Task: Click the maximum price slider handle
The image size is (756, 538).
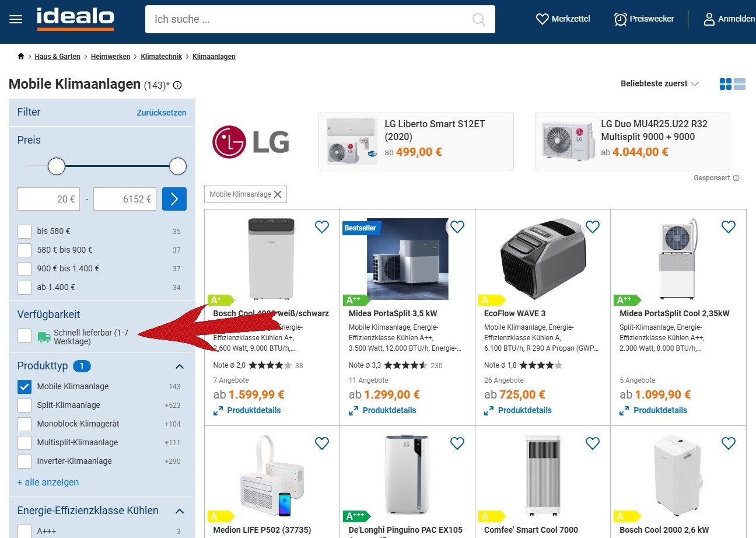Action: point(178,166)
